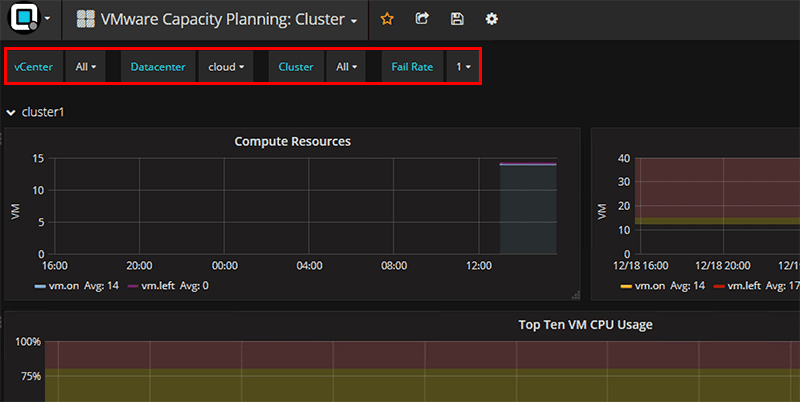Open the Datacenter cloud dropdown
The height and width of the screenshot is (402, 800).
click(x=226, y=67)
